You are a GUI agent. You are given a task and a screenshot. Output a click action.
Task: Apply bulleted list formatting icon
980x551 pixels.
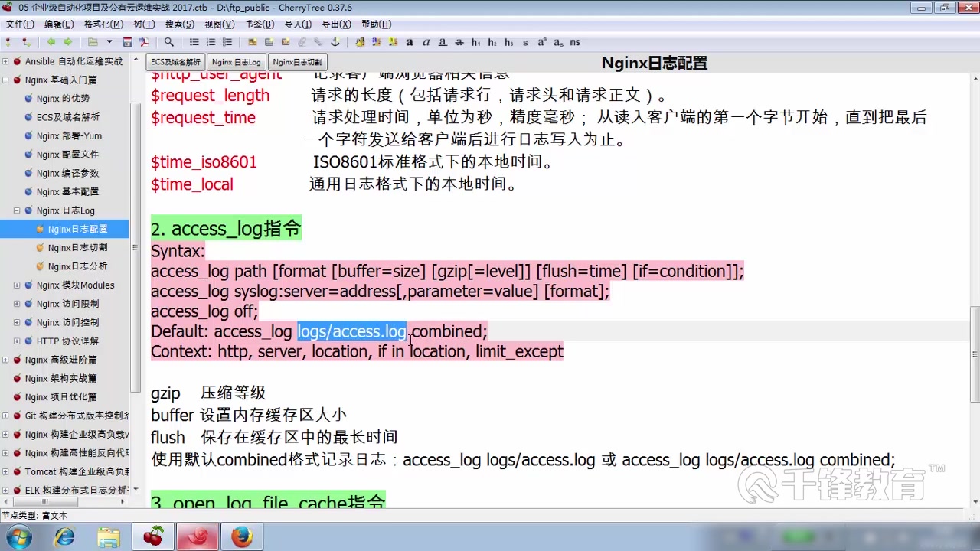coord(194,42)
